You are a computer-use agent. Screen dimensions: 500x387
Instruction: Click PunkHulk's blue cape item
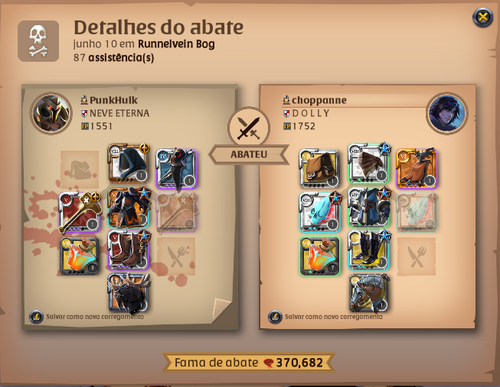[x=177, y=169]
